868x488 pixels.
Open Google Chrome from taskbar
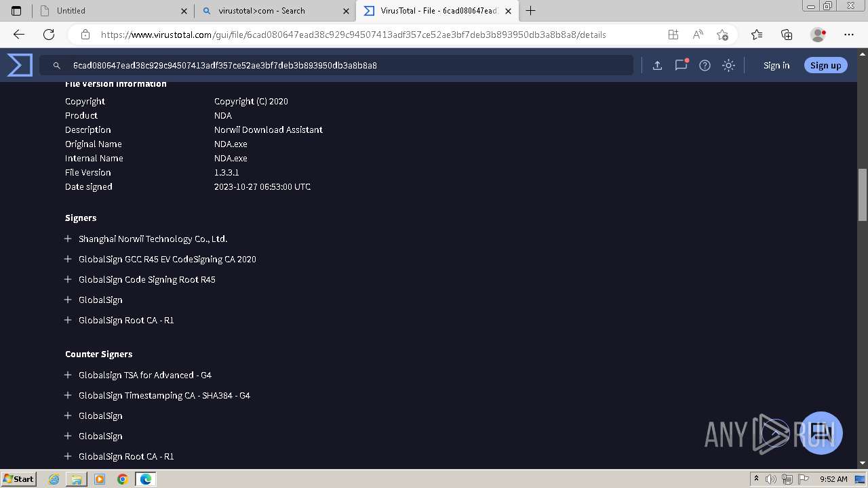pyautogui.click(x=122, y=479)
